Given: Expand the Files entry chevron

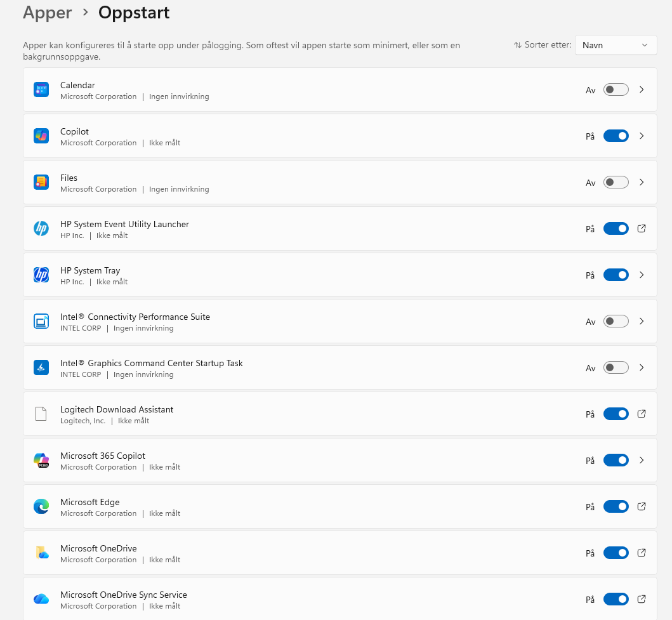Looking at the screenshot, I should pyautogui.click(x=642, y=182).
